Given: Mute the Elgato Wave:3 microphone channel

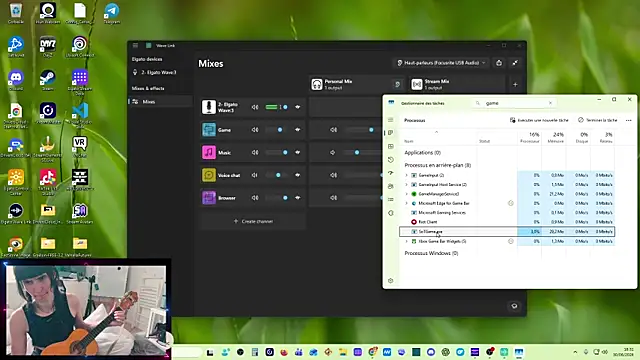Looking at the screenshot, I should pos(255,107).
